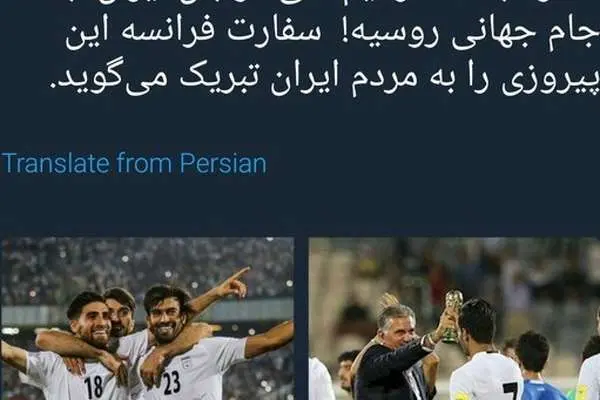Select the last tweet line ending with می‌گوید
This screenshot has height=400, width=600.
pos(324,78)
